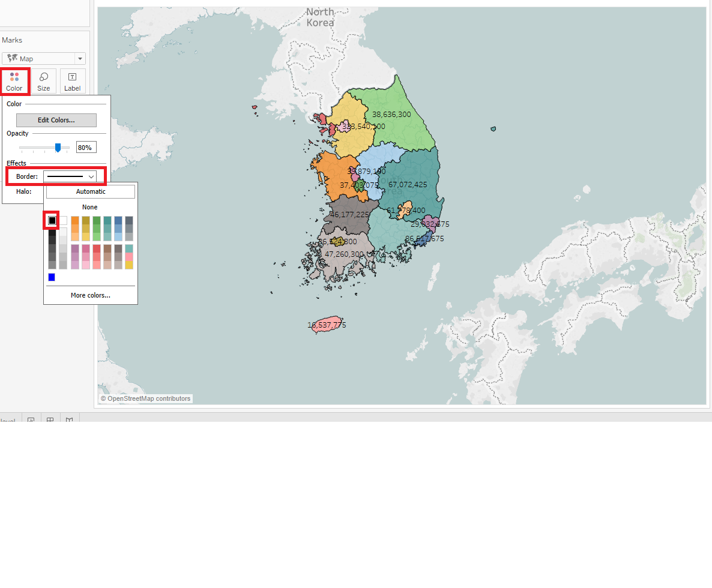Pick the white border color swatch
This screenshot has width=712, height=588.
(63, 221)
